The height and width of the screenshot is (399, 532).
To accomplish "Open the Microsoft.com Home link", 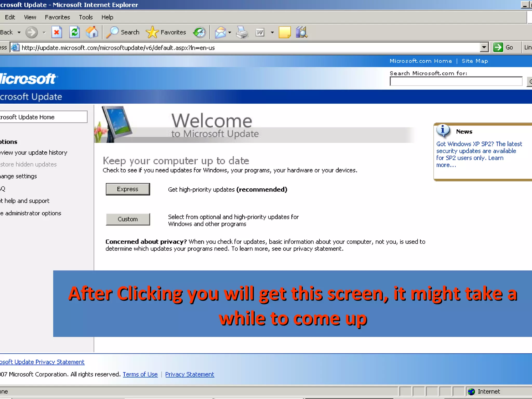I will click(x=421, y=61).
